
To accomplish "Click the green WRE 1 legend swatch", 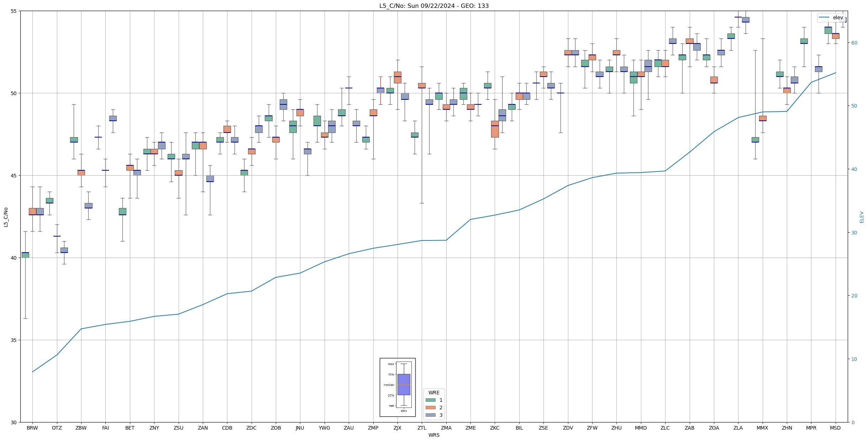I will pos(430,400).
